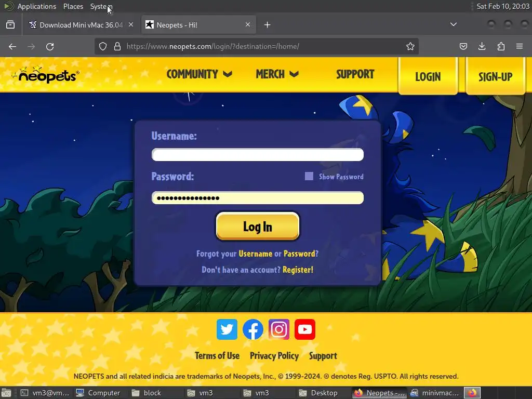532x399 pixels.
Task: Switch to minivmac taskbar window
Action: point(435,393)
